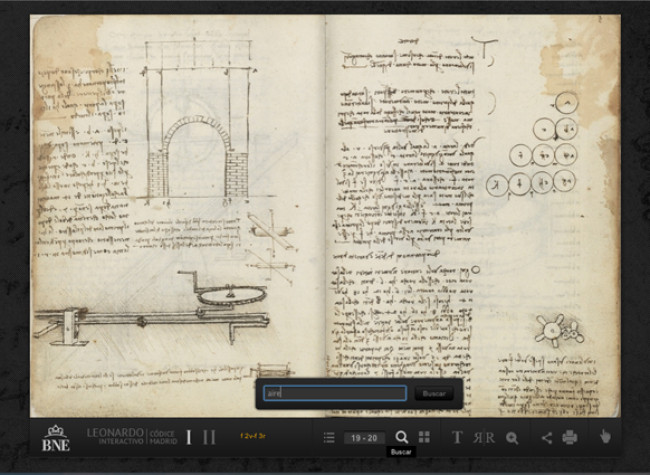Viewport: 650px width, 475px height.
Task: Toggle the mirrored text RR icon
Action: [484, 438]
